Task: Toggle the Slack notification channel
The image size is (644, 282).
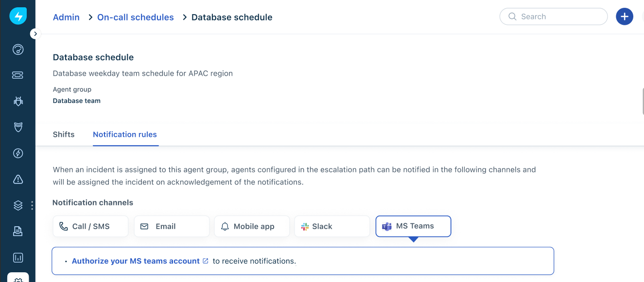Action: click(x=332, y=226)
